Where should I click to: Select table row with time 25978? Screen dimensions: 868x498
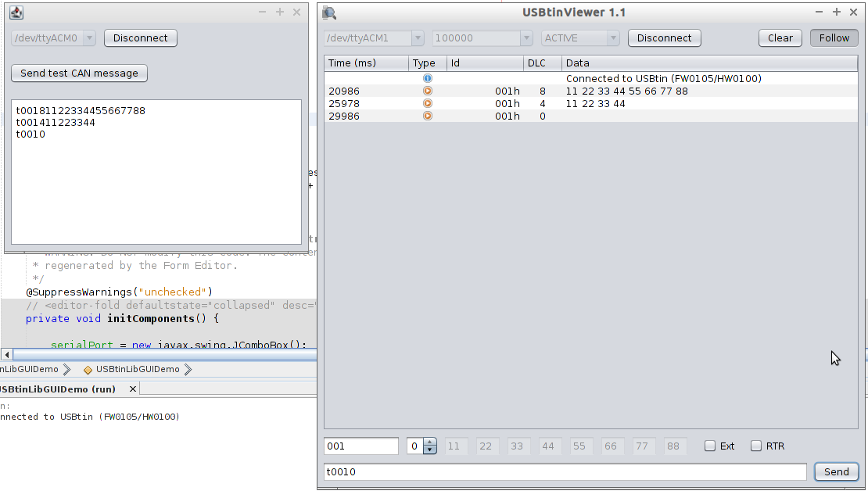pos(590,103)
